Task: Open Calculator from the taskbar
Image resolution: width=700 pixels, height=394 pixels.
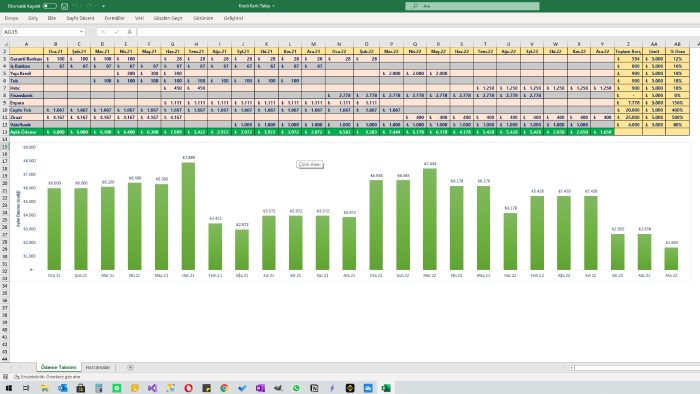Action: (99, 388)
